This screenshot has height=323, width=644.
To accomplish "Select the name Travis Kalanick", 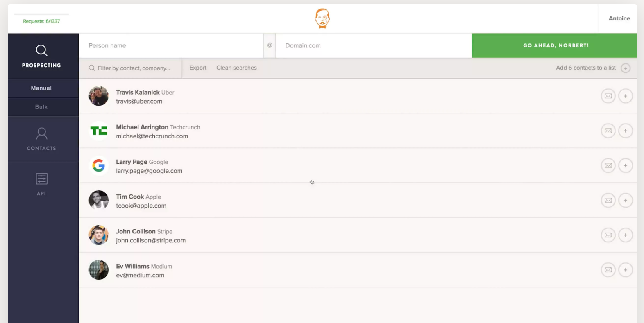I will click(138, 92).
